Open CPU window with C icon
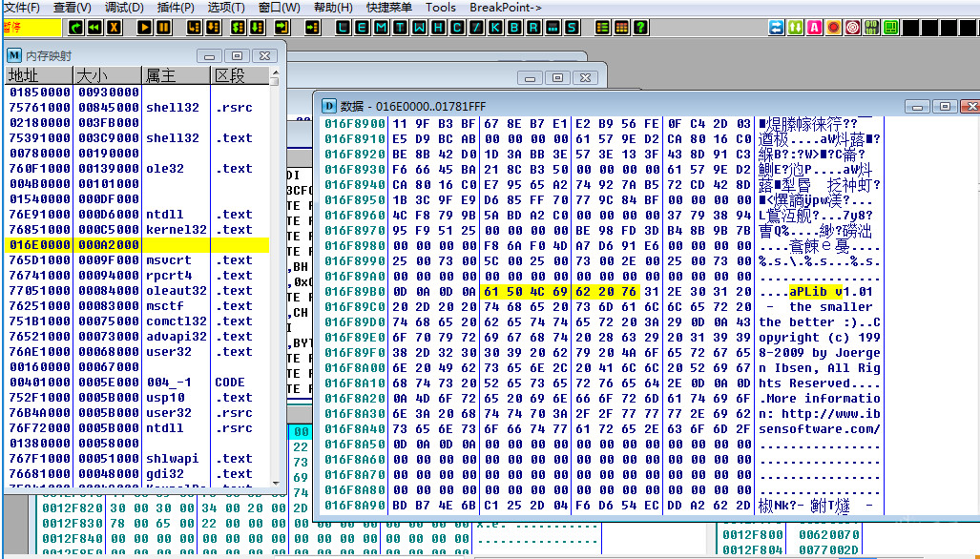Screen dimensions: 980x559 457,28
